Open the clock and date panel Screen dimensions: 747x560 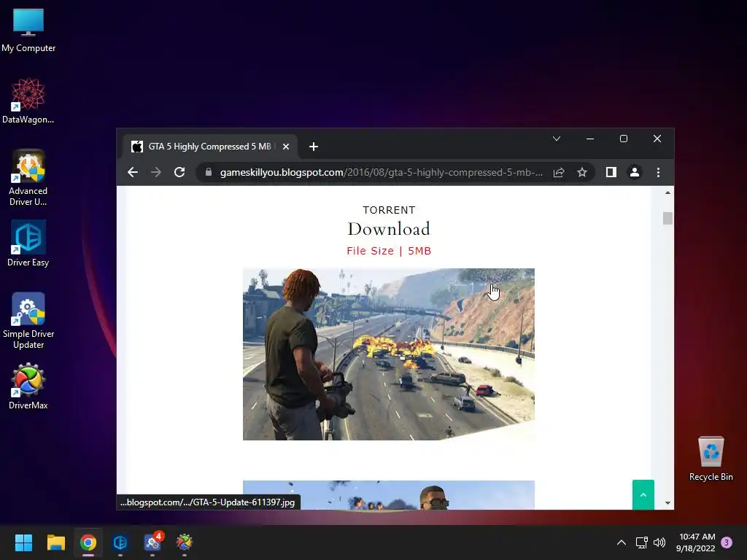coord(696,542)
